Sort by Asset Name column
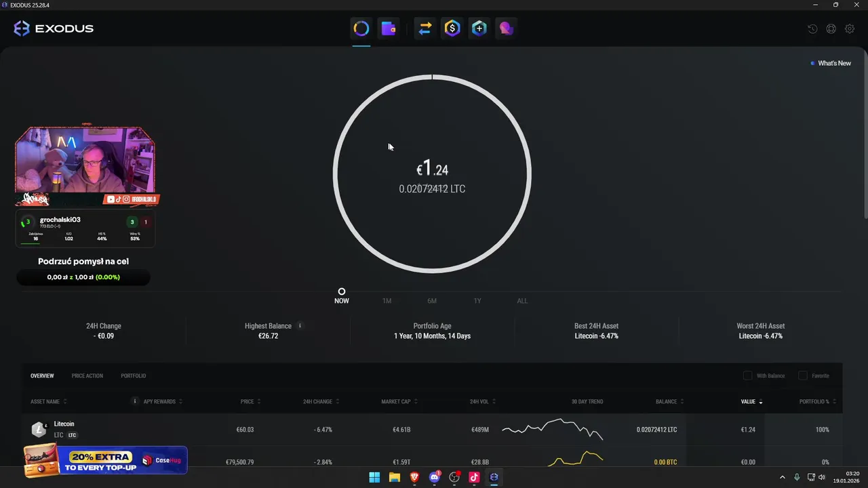Viewport: 868px width, 488px height. tap(47, 401)
